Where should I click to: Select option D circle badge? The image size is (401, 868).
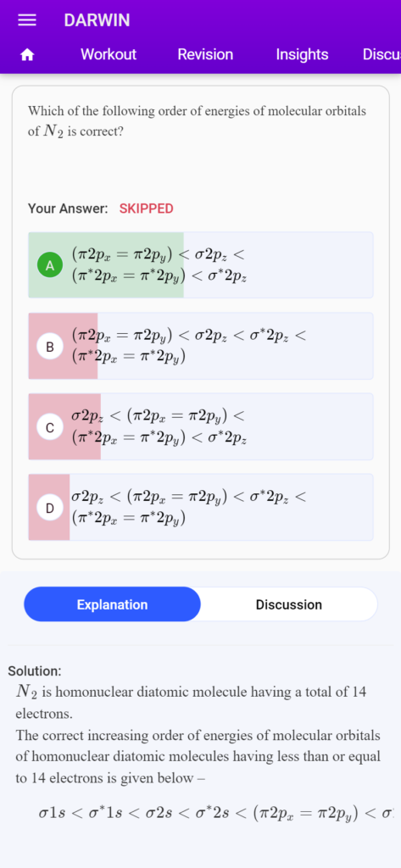[x=50, y=508]
